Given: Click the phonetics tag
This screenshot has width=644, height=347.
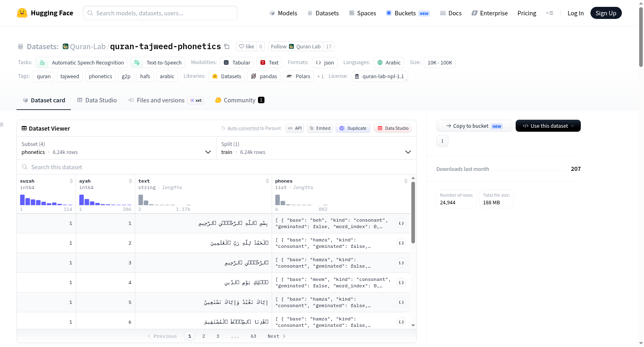Looking at the screenshot, I should coord(101,76).
